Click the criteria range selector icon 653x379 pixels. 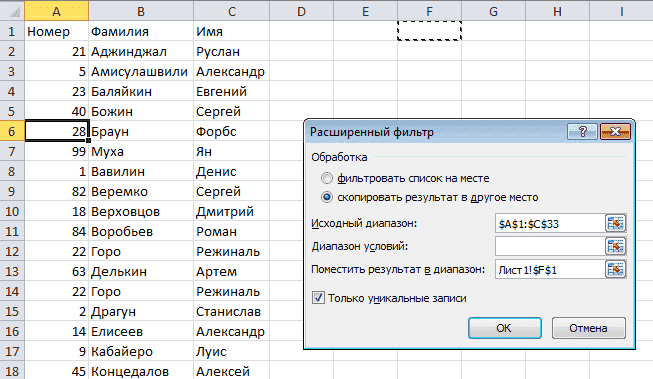tap(615, 247)
